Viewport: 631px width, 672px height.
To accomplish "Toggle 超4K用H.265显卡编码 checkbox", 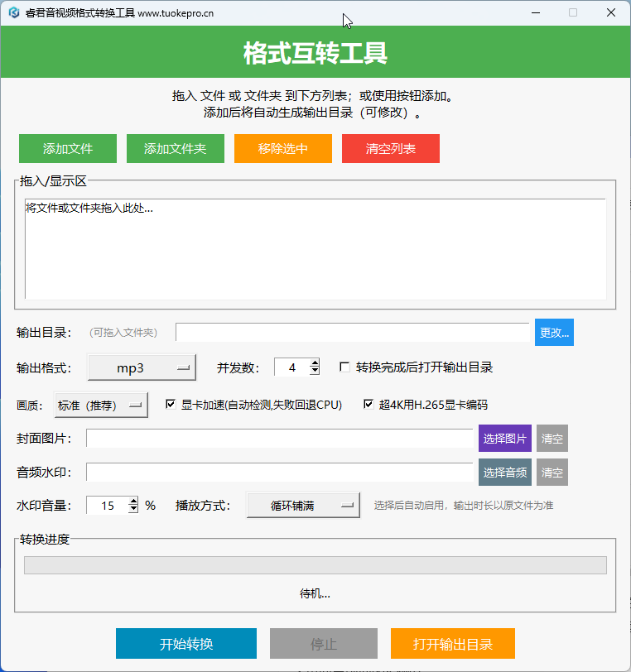I will click(368, 404).
